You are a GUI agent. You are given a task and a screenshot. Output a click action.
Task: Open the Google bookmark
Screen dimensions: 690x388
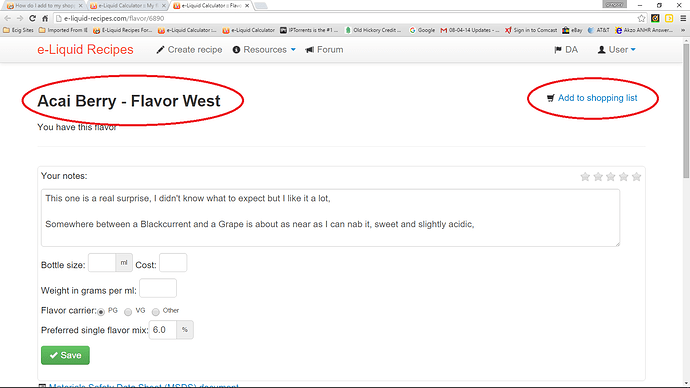(422, 30)
